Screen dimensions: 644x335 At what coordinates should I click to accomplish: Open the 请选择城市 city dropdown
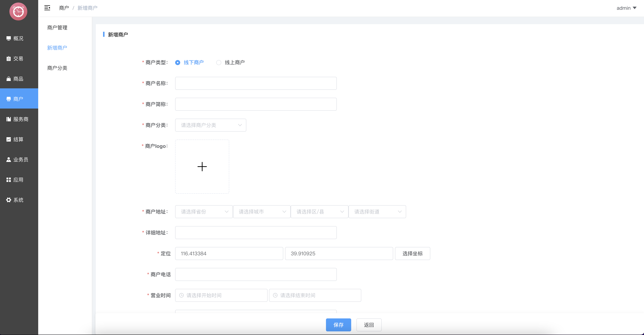pos(261,212)
